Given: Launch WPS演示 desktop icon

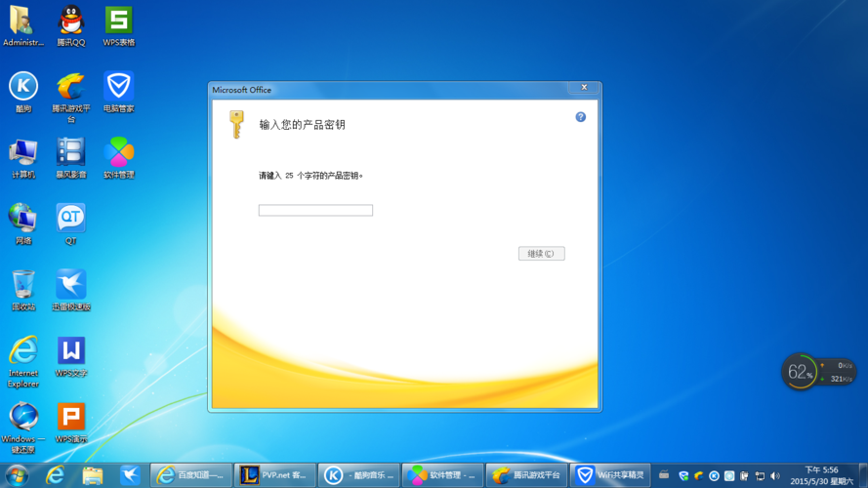Looking at the screenshot, I should pos(71,424).
